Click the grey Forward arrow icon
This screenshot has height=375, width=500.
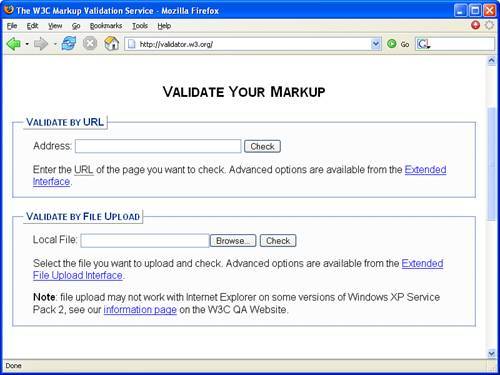click(x=41, y=44)
